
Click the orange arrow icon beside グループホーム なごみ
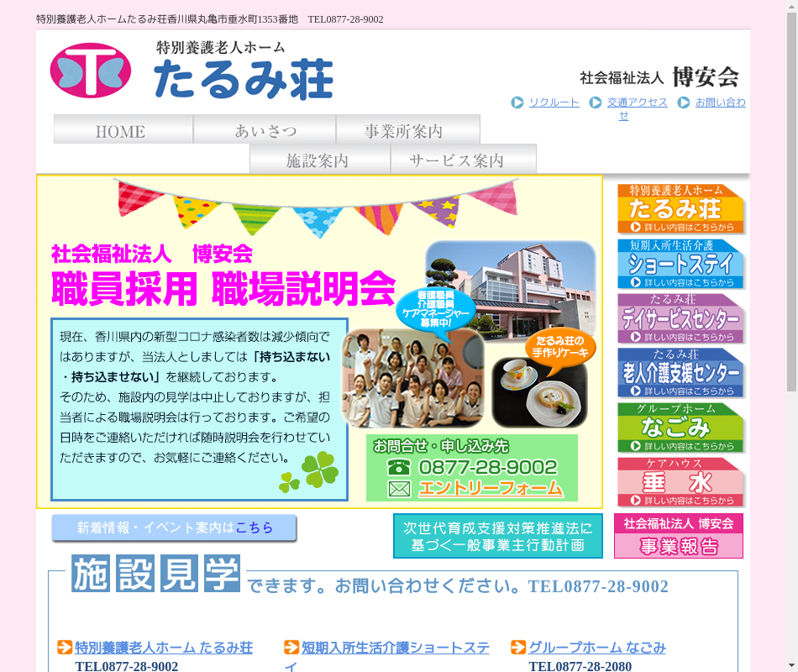(518, 648)
